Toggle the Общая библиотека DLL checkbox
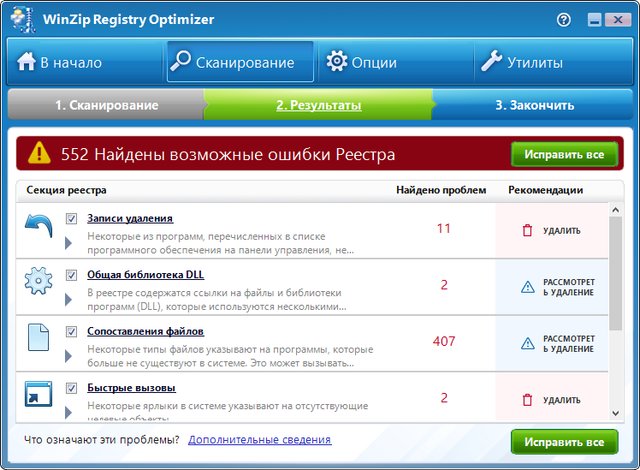Image resolution: width=640 pixels, height=470 pixels. tap(71, 274)
